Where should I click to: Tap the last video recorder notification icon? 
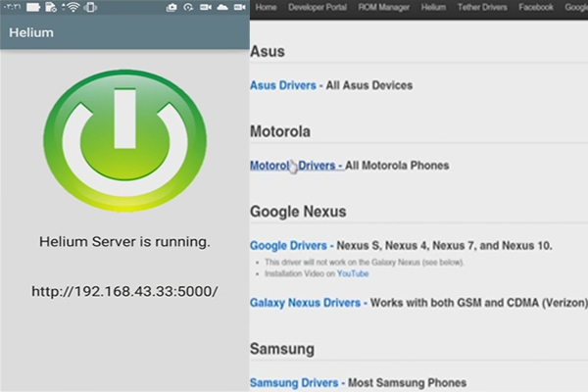pyautogui.click(x=240, y=7)
